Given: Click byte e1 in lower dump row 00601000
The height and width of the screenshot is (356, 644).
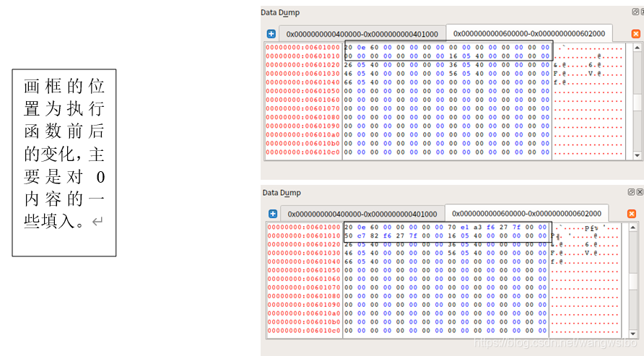Looking at the screenshot, I should pos(464,227).
